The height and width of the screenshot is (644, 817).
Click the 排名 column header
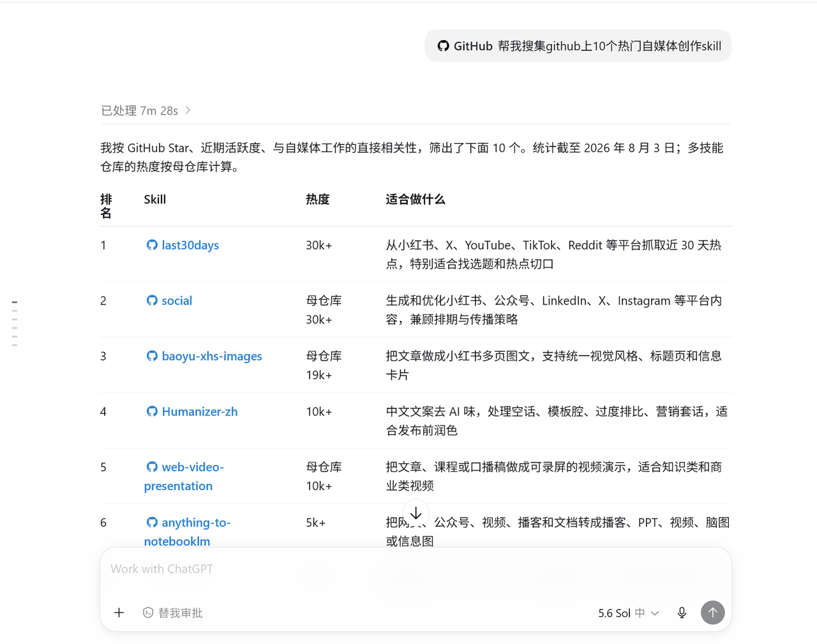(106, 206)
